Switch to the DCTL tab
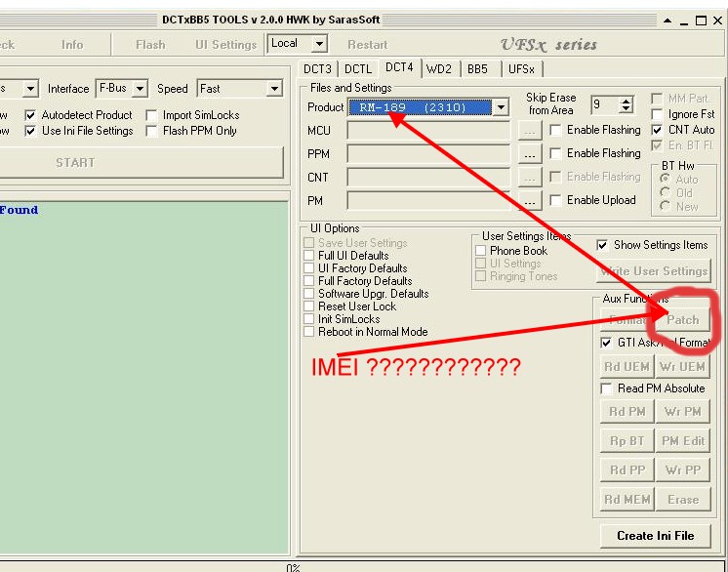Image resolution: width=728 pixels, height=572 pixels. (358, 69)
